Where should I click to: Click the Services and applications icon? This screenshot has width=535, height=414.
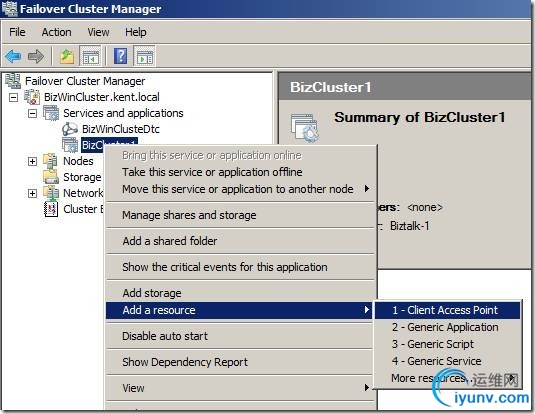coord(51,113)
